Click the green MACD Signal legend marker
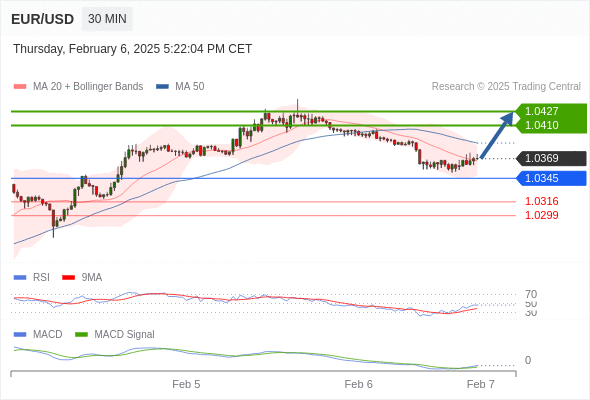The height and width of the screenshot is (400, 590). tap(81, 334)
